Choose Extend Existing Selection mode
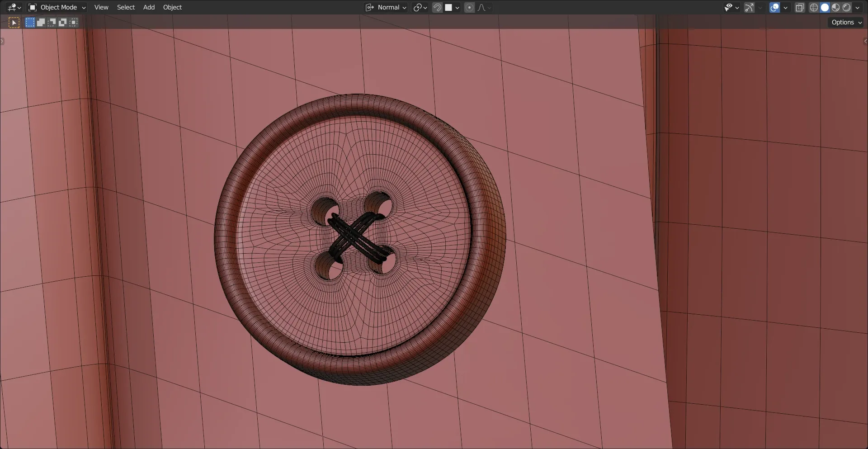The height and width of the screenshot is (449, 868). click(x=41, y=22)
